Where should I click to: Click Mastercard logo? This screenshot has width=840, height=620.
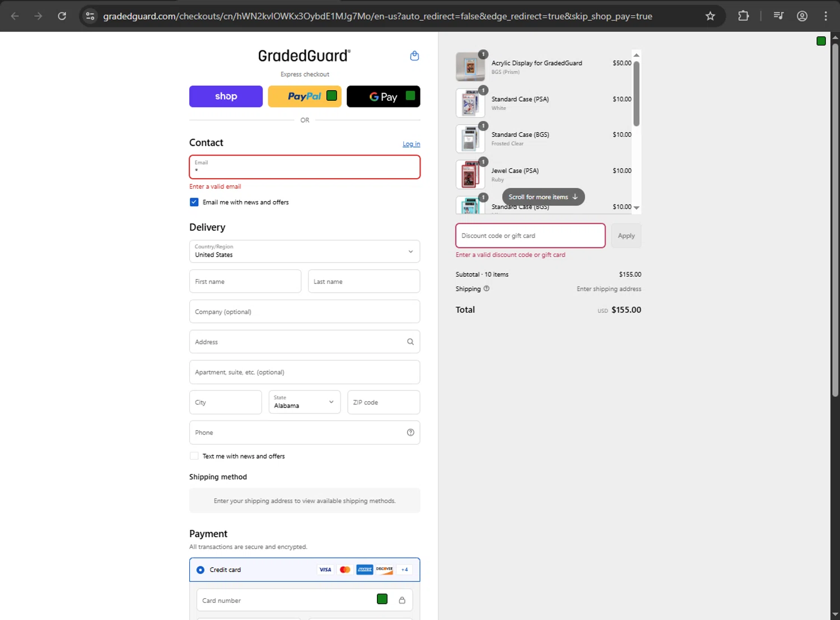(x=345, y=570)
